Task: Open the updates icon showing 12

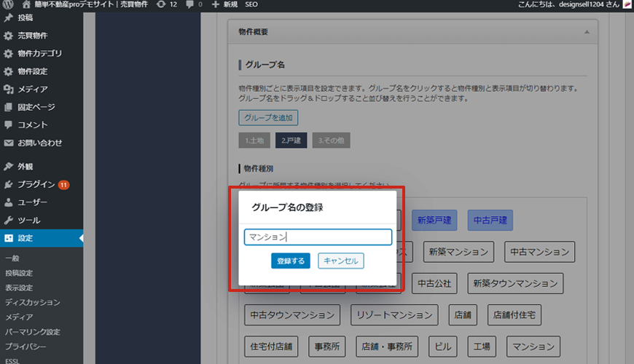Action: (x=160, y=4)
